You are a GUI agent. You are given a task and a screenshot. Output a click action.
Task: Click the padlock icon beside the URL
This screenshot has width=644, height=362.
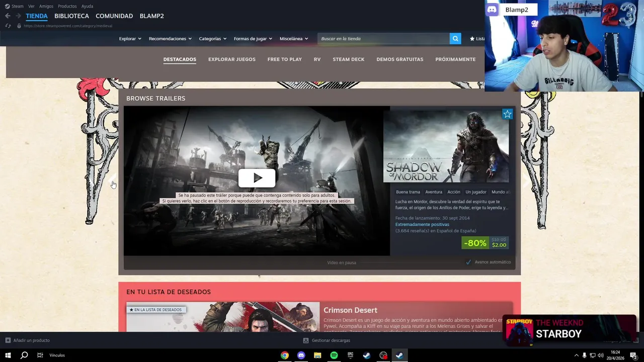pyautogui.click(x=19, y=26)
